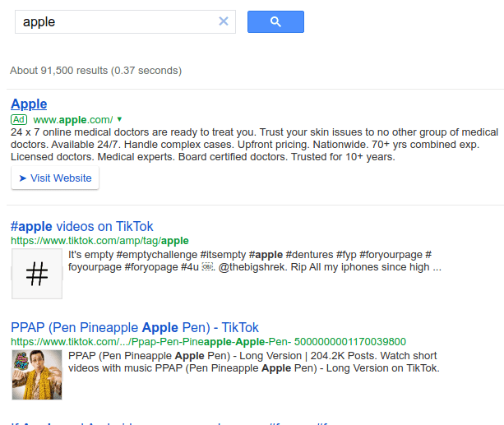The image size is (504, 425).
Task: Click the "Visit Website" button
Action: coord(55,178)
